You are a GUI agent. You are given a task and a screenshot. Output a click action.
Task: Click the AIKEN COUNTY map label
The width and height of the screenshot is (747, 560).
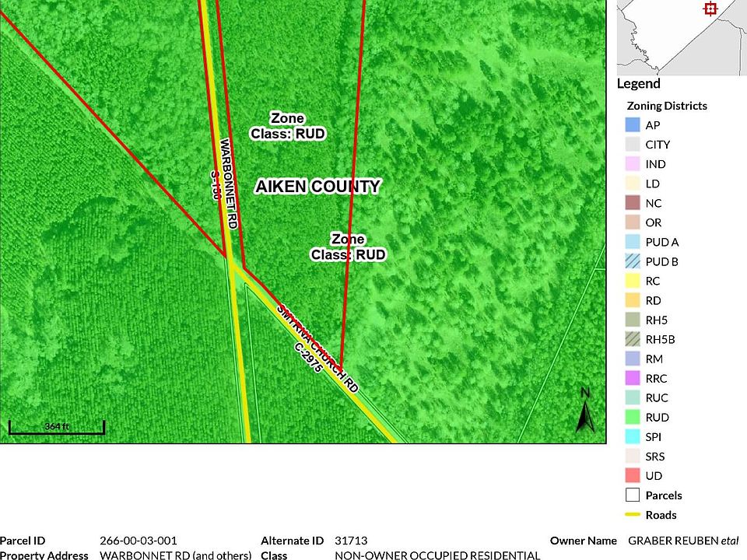pyautogui.click(x=317, y=187)
